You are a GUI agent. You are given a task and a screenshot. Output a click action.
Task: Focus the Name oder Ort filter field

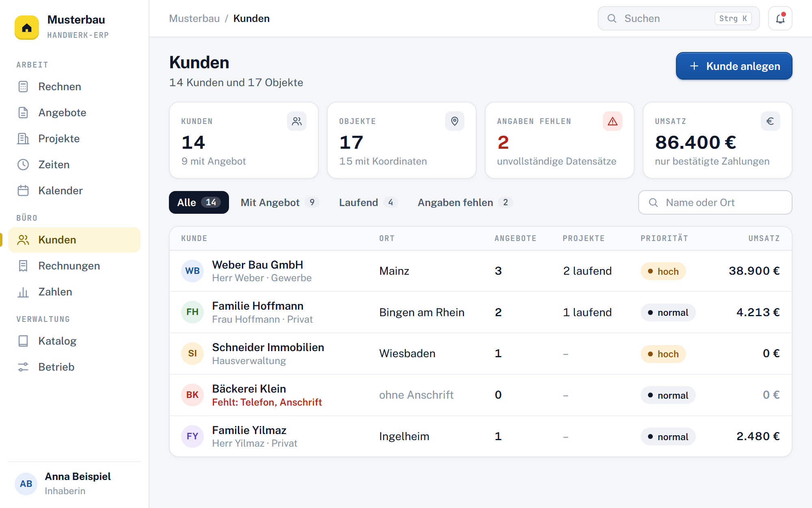[x=715, y=202]
